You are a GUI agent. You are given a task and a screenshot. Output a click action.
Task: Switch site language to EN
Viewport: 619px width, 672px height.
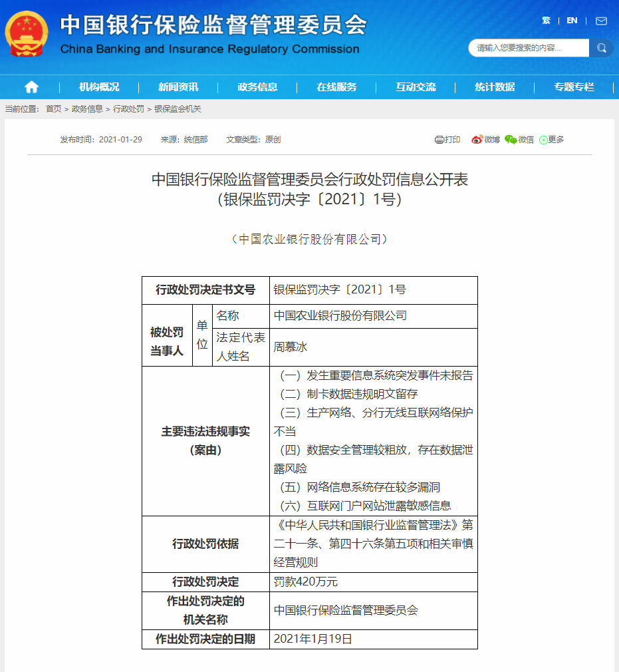click(x=572, y=21)
